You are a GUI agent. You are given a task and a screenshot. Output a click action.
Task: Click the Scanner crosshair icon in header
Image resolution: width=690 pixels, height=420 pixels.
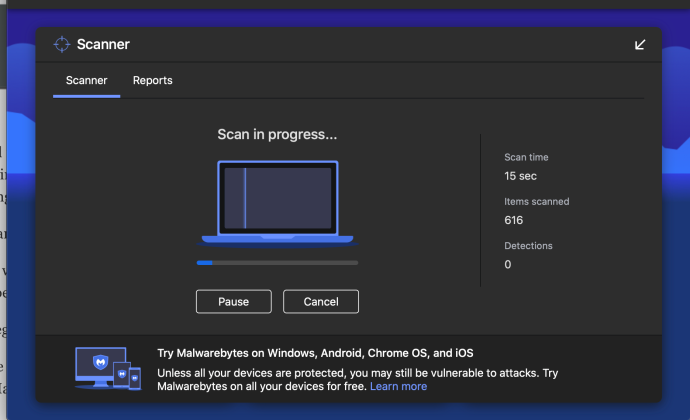(x=62, y=44)
